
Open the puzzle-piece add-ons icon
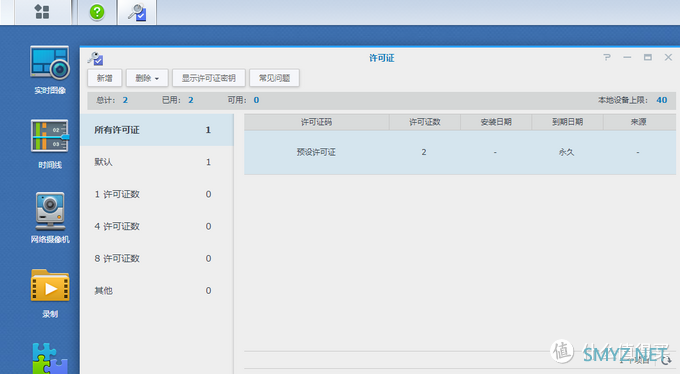pyautogui.click(x=50, y=358)
